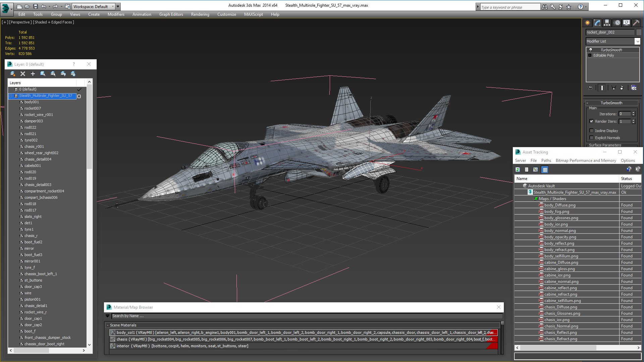Click Make Unique icon under modifier stack
Screen dimensions: 644x362
tap(613, 88)
